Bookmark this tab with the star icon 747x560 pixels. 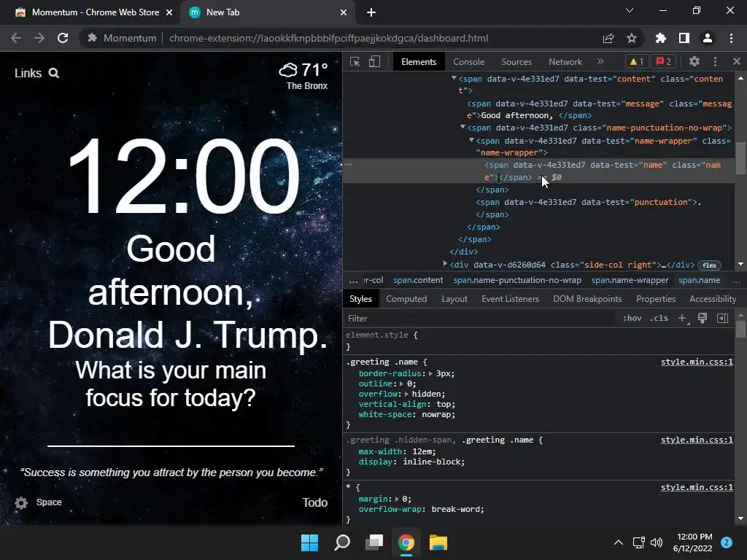coord(632,38)
